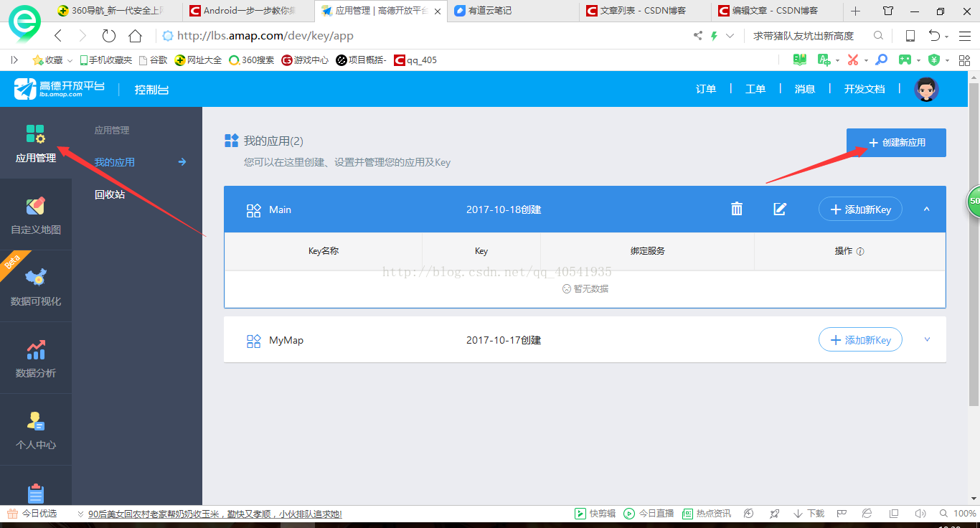The height and width of the screenshot is (528, 980).
Task: Open 快剪辑 in the status bar
Action: pyautogui.click(x=595, y=514)
